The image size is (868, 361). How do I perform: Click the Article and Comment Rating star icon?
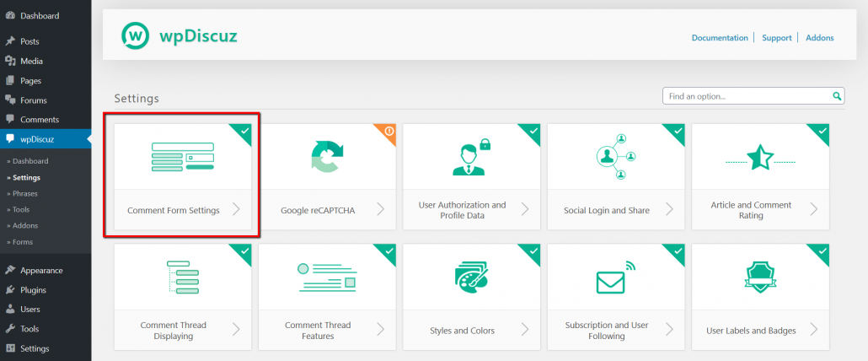tap(761, 157)
